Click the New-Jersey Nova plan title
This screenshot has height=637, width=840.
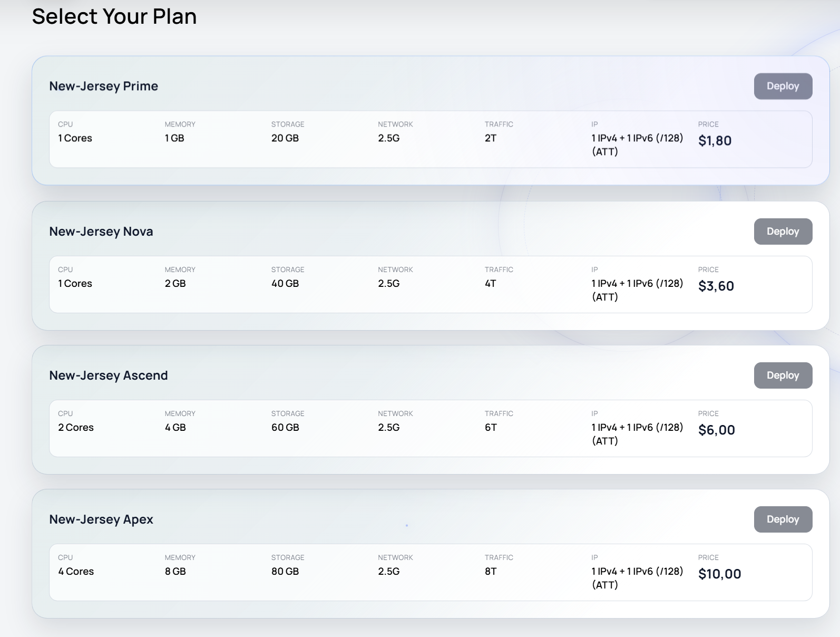pyautogui.click(x=101, y=231)
